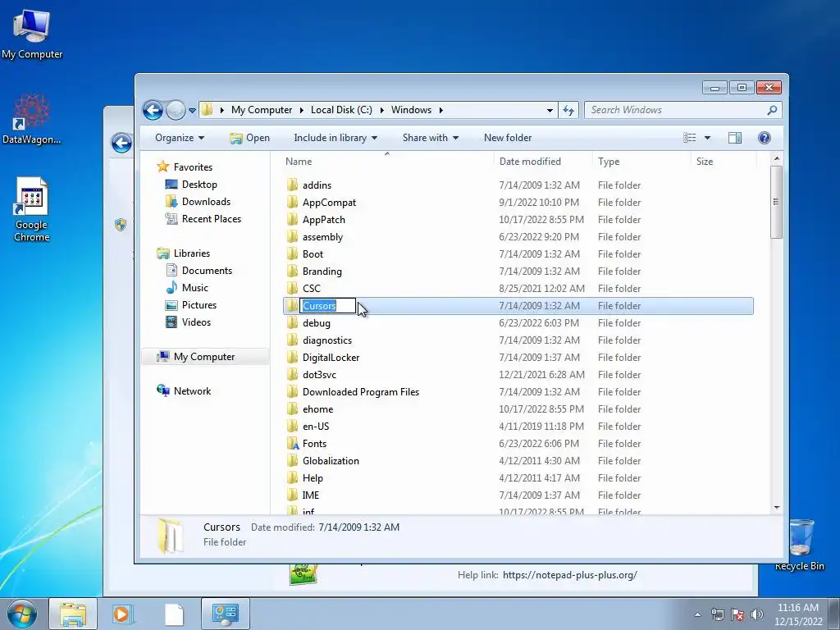Click the Cursors rename text box
The height and width of the screenshot is (630, 840).
(x=327, y=306)
